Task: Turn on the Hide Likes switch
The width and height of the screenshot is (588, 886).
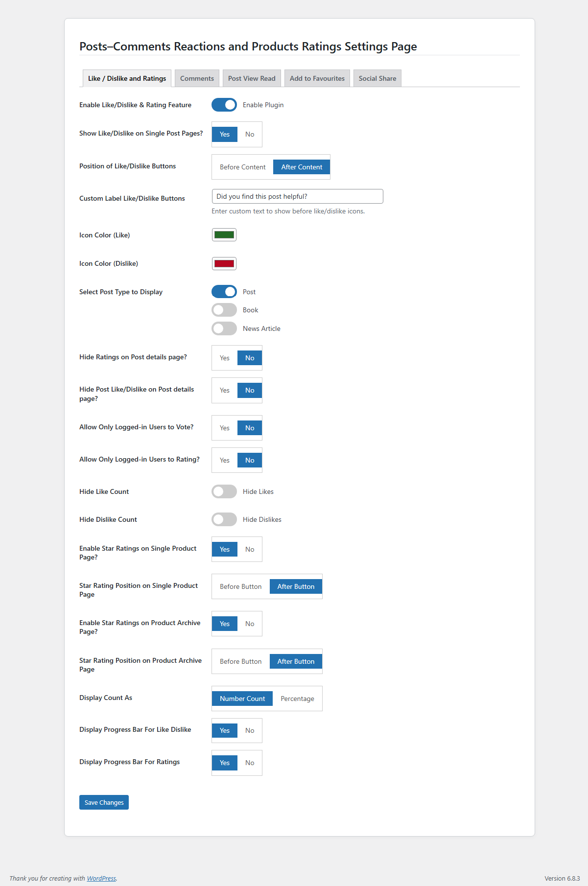Action: (x=224, y=491)
